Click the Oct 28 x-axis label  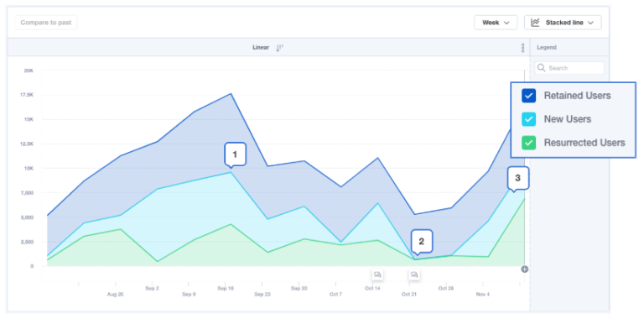[445, 289]
